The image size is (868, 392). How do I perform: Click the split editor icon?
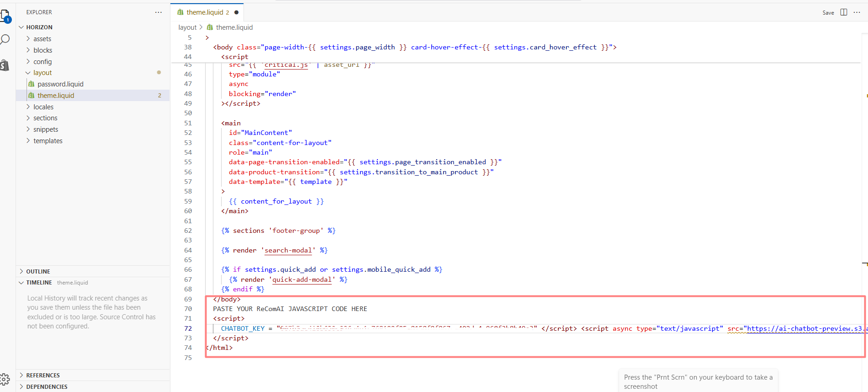tap(844, 12)
